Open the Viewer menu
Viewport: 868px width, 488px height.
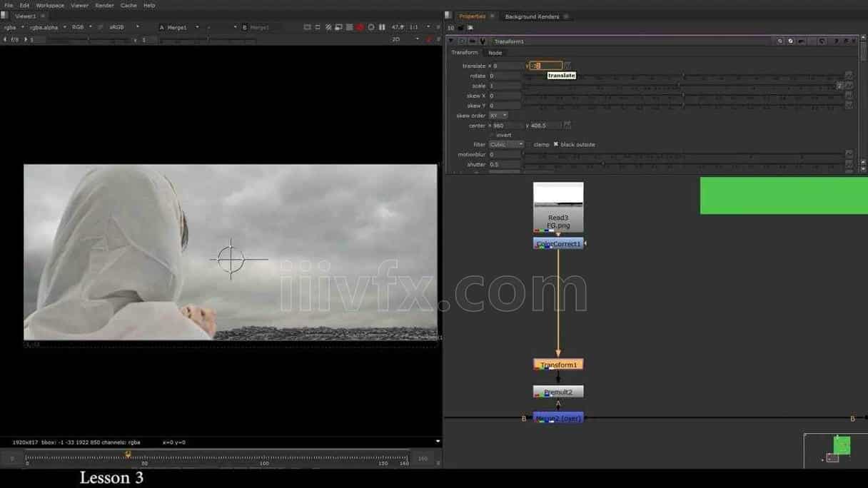(80, 5)
